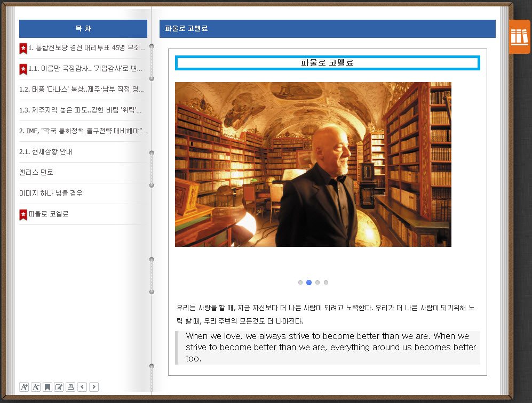The image size is (532, 403).
Task: Select first image slider dot
Action: point(300,283)
